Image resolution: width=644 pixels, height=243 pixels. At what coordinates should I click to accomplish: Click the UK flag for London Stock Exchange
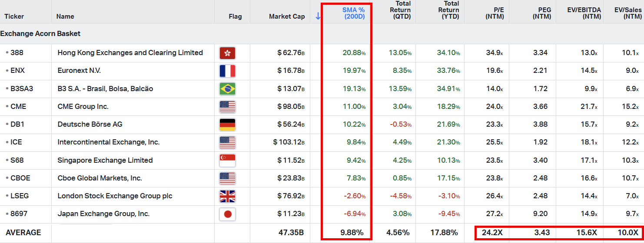[227, 196]
